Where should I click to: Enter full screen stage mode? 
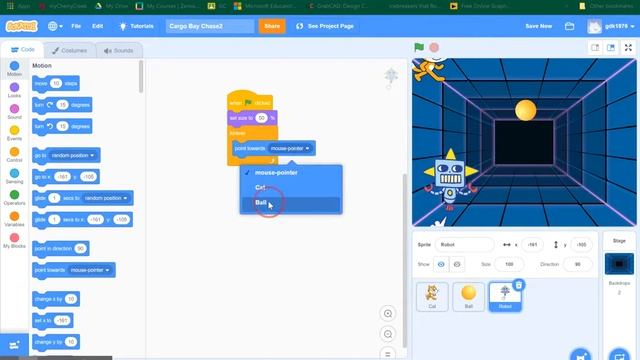click(629, 48)
